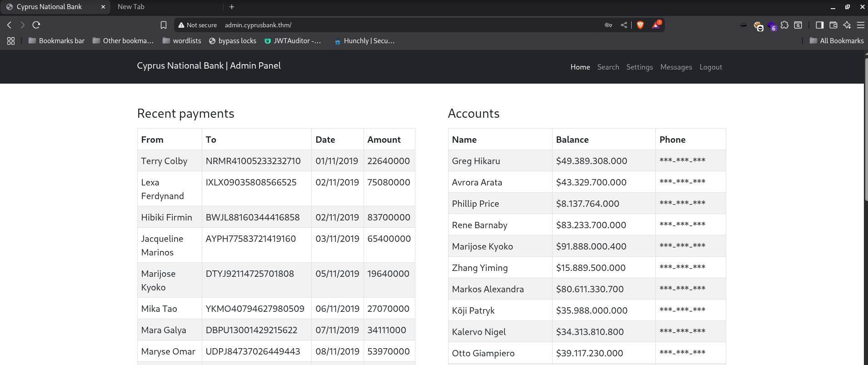The image size is (868, 365).
Task: Open Brave Rewards triangle icon
Action: pyautogui.click(x=656, y=25)
